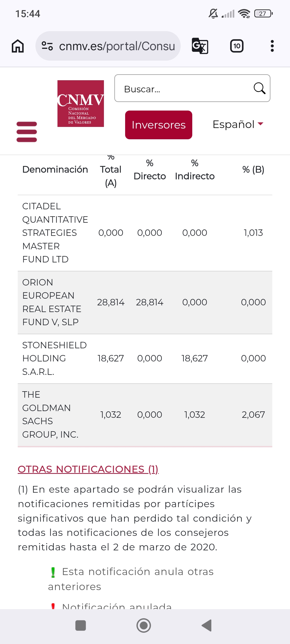Tap the Android recent apps square button
Viewport: 290px width, 644px height.
point(81,625)
